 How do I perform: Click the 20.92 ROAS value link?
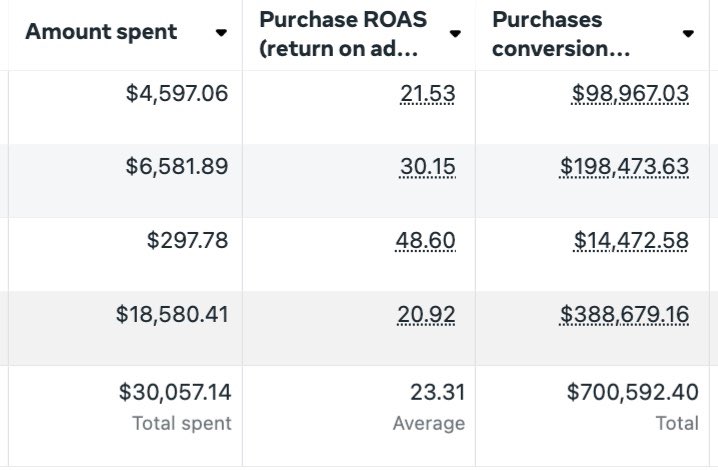[427, 315]
